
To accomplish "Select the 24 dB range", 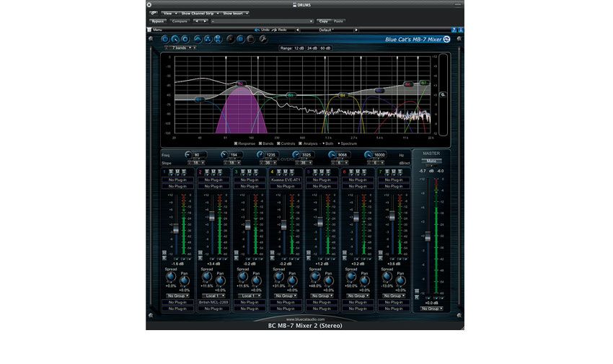I will point(312,48).
